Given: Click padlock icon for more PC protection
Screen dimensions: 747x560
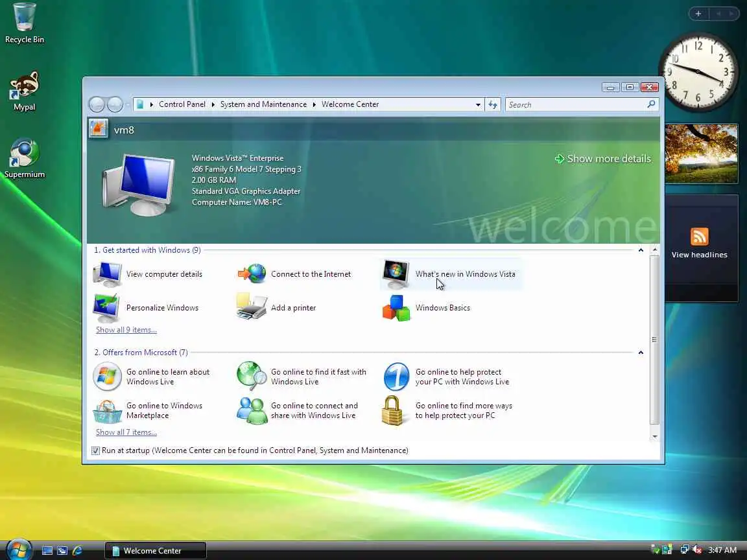Looking at the screenshot, I should click(392, 410).
